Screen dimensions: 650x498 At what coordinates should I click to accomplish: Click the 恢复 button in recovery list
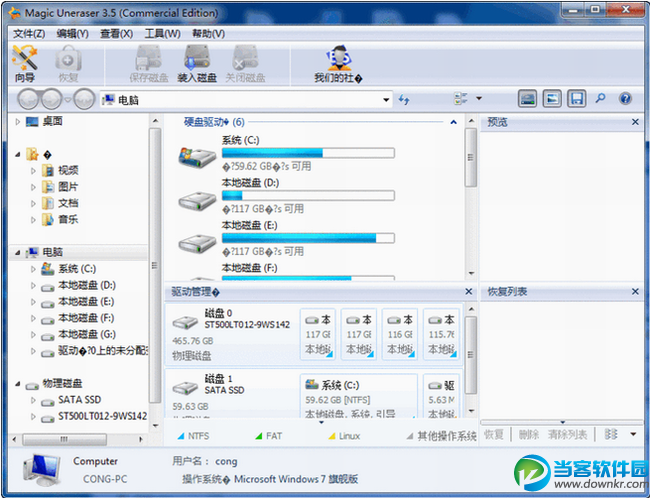pyautogui.click(x=494, y=435)
